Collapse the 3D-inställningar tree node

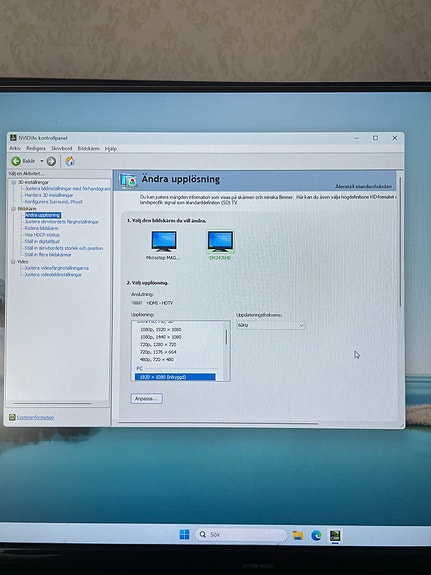(14, 182)
